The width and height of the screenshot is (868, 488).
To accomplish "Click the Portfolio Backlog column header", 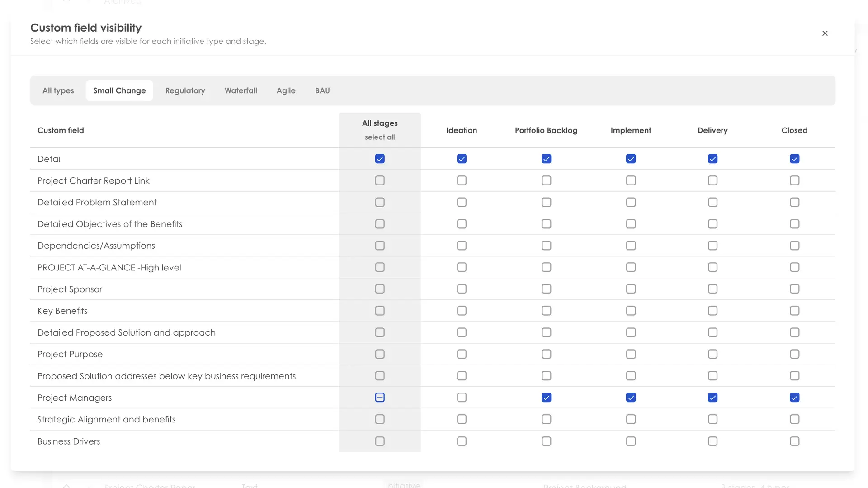I will (546, 130).
